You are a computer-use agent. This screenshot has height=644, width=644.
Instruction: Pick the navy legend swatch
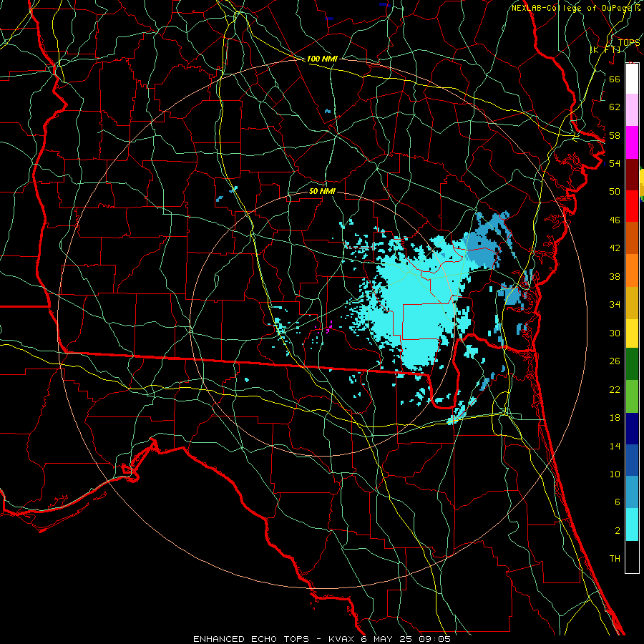point(632,429)
